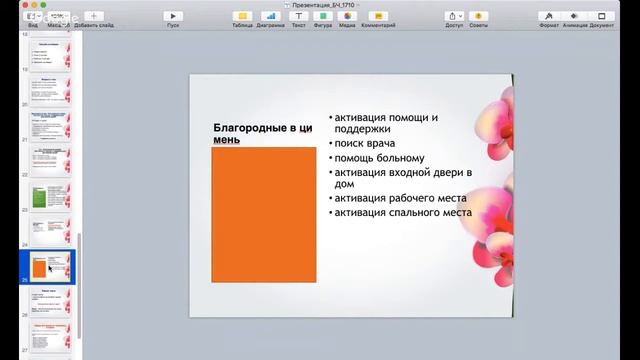The height and width of the screenshot is (360, 640).
Task: Select slide 26 thumbnail in navigator
Action: (51, 302)
